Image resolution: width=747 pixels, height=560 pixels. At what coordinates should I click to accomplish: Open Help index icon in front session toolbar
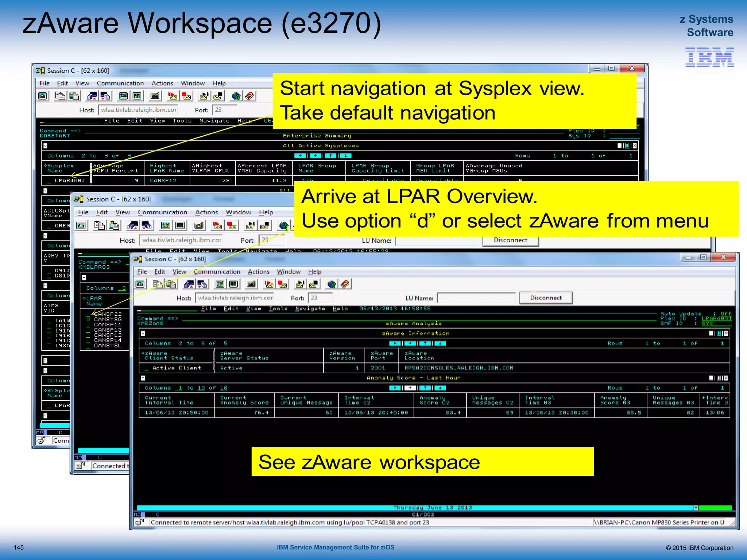[345, 284]
